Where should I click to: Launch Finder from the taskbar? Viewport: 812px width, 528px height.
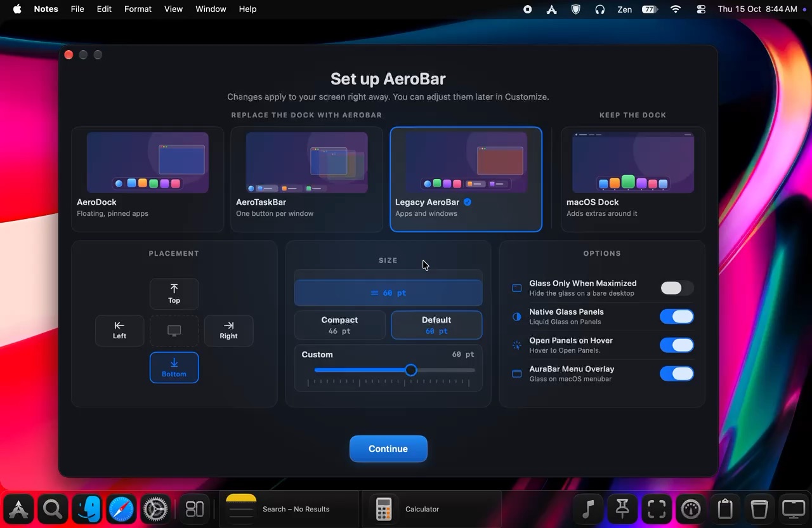point(87,509)
